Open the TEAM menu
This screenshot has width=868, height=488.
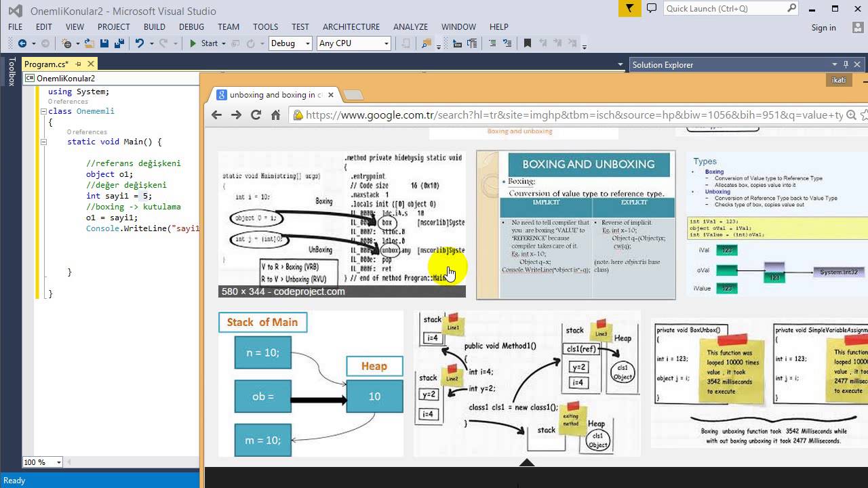[229, 26]
